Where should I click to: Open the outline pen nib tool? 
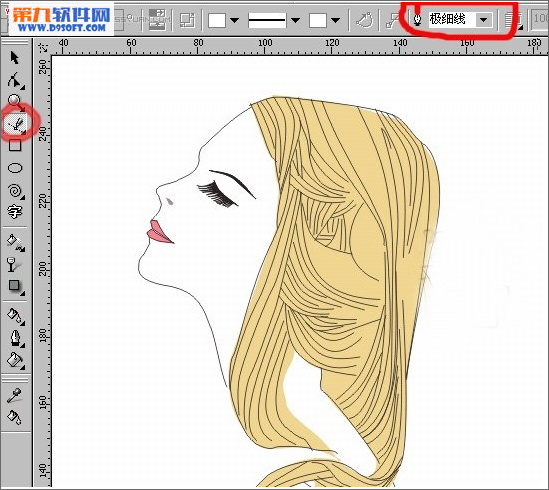tap(15, 338)
